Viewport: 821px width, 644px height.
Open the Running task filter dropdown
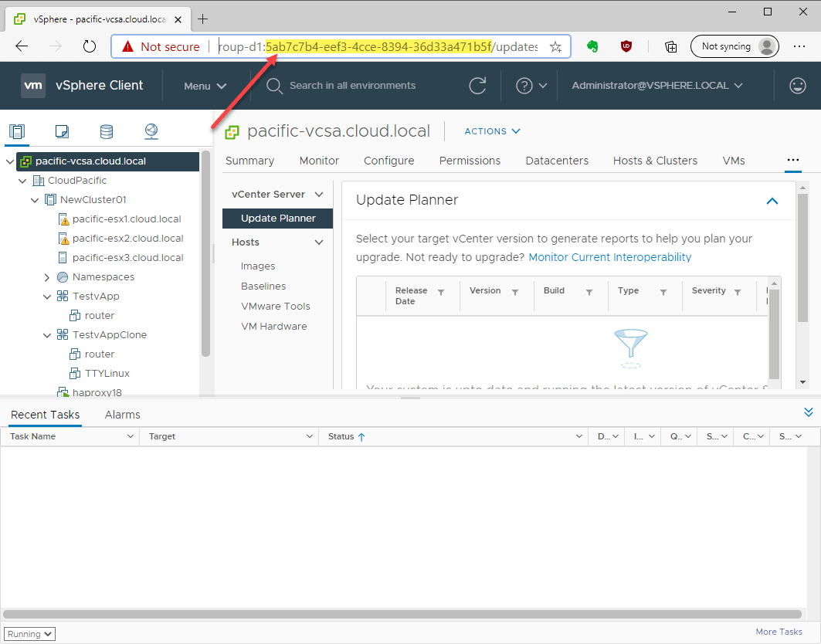pyautogui.click(x=30, y=634)
